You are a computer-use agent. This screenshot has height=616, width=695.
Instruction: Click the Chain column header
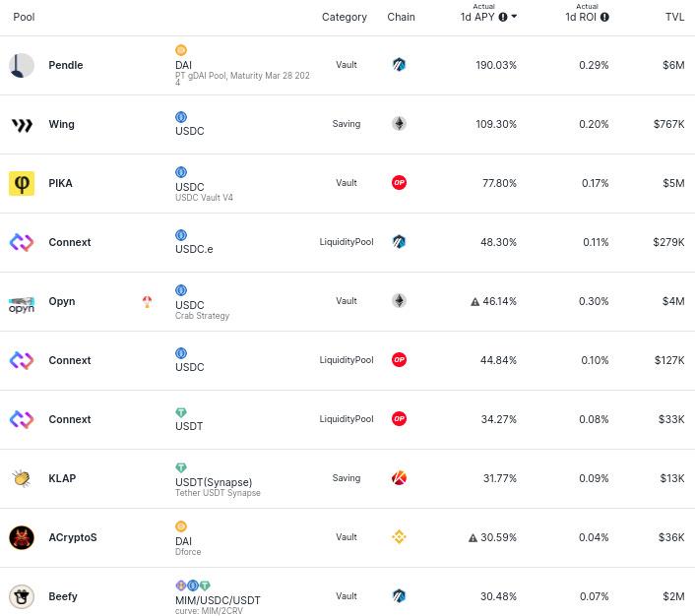[401, 17]
